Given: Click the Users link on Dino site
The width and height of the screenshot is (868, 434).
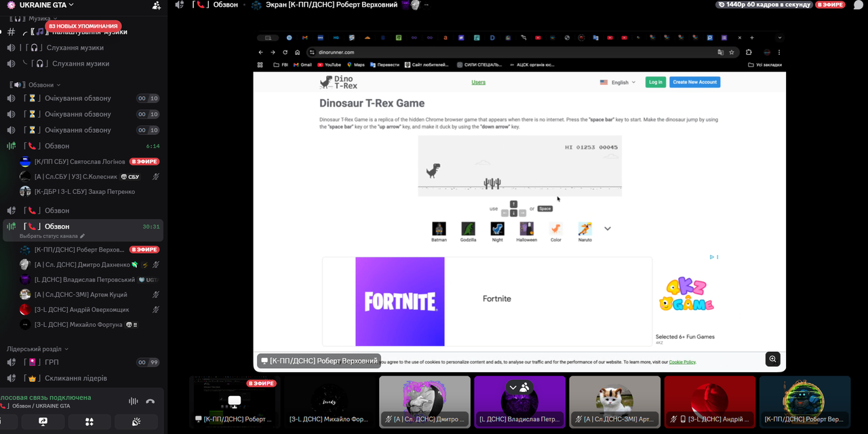Looking at the screenshot, I should pyautogui.click(x=479, y=82).
